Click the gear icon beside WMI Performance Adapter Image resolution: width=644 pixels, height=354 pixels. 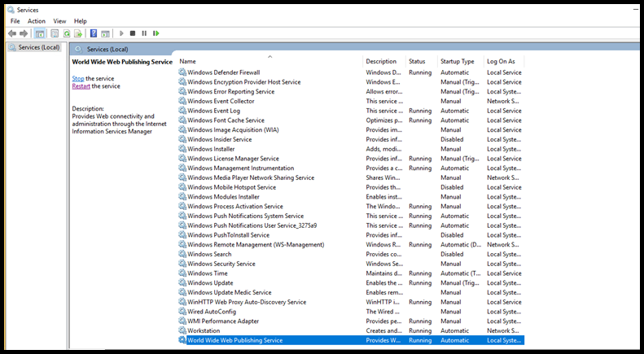(x=182, y=321)
